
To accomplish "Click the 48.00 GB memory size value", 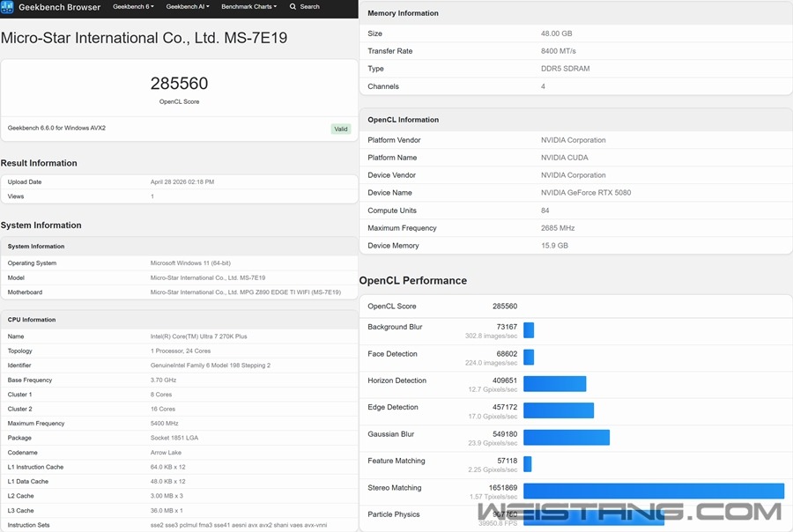I will click(556, 33).
